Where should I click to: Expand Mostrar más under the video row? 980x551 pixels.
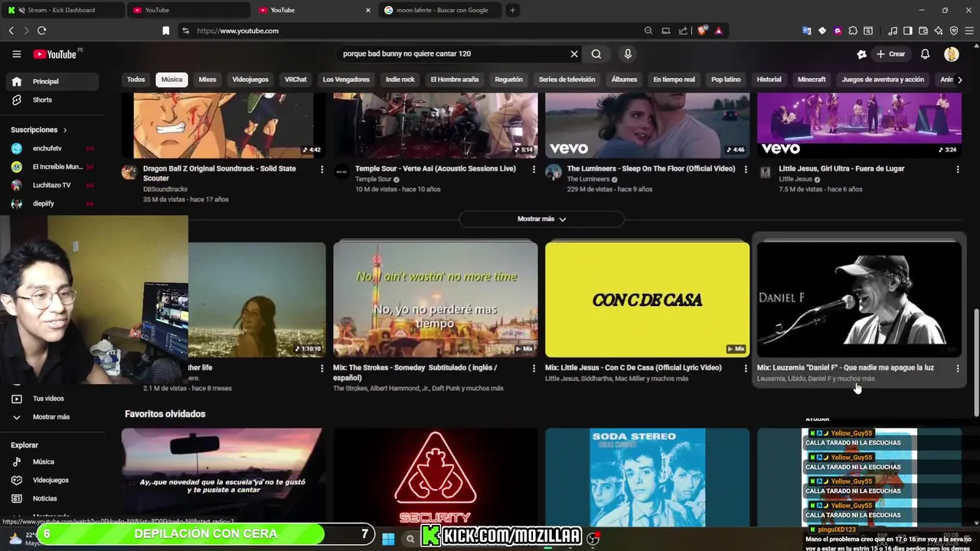[x=541, y=219]
